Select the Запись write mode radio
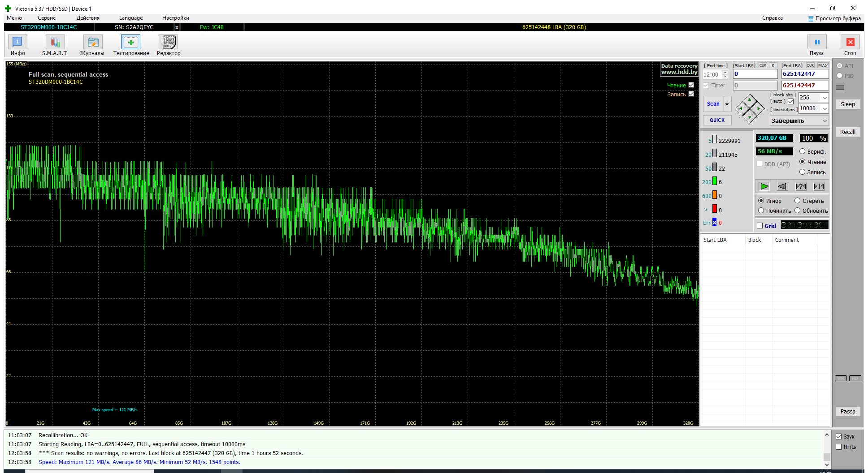868x473 pixels. click(x=802, y=172)
